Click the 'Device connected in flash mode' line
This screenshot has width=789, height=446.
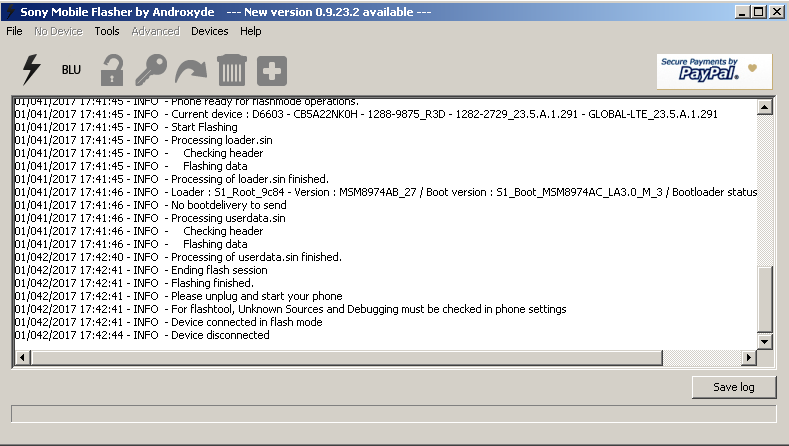coord(169,322)
